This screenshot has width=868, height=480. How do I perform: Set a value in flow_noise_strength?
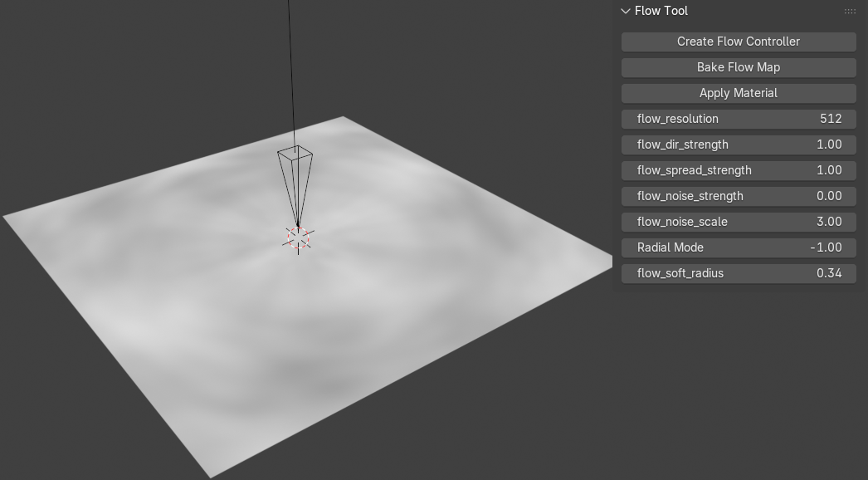tap(738, 196)
